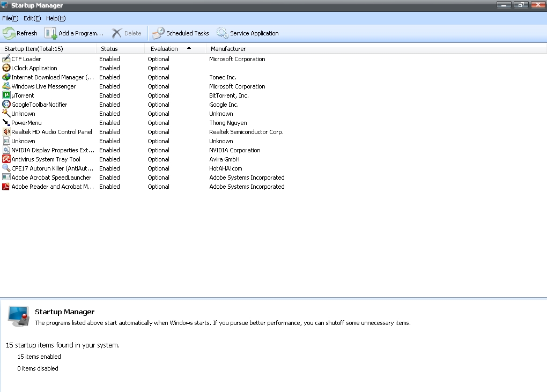This screenshot has width=547, height=392.
Task: Select the Internet Download Manager icon
Action: (6, 77)
